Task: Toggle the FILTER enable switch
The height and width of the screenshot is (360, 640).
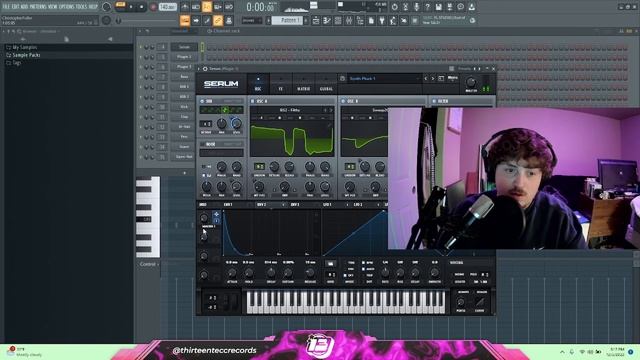Action: [x=434, y=101]
